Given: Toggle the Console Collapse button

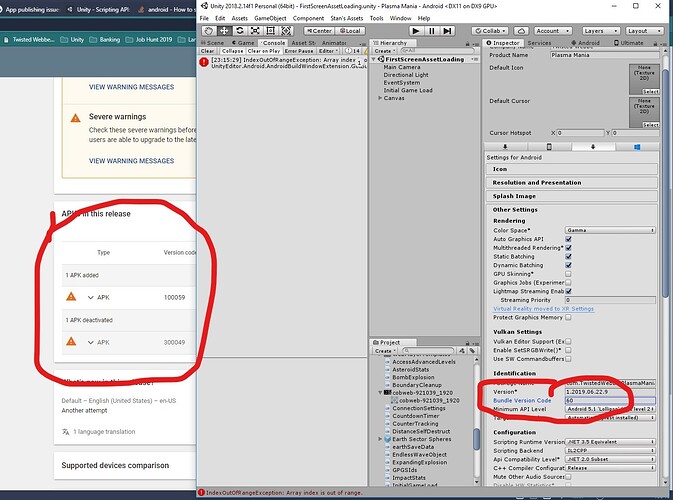Looking at the screenshot, I should pos(233,51).
